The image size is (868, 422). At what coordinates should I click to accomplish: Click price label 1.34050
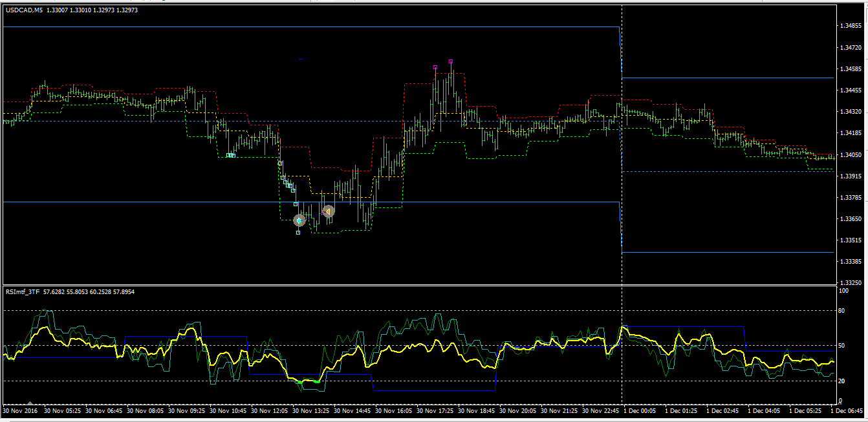coord(850,155)
